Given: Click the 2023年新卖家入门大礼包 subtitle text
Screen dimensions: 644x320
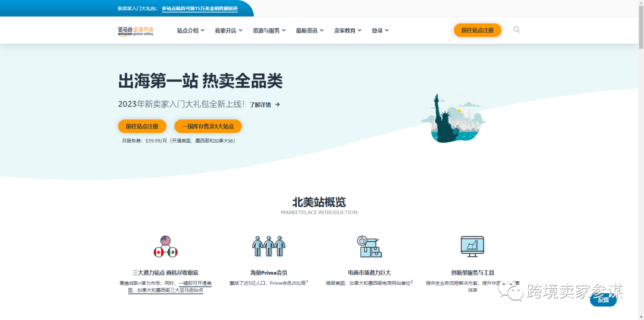Looking at the screenshot, I should [181, 104].
